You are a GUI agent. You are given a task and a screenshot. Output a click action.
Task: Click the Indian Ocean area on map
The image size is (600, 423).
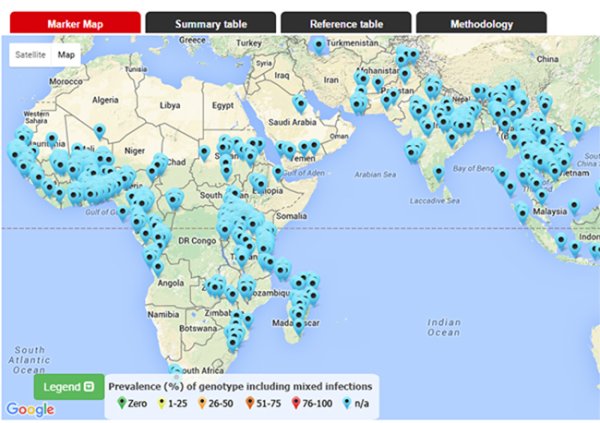[443, 330]
